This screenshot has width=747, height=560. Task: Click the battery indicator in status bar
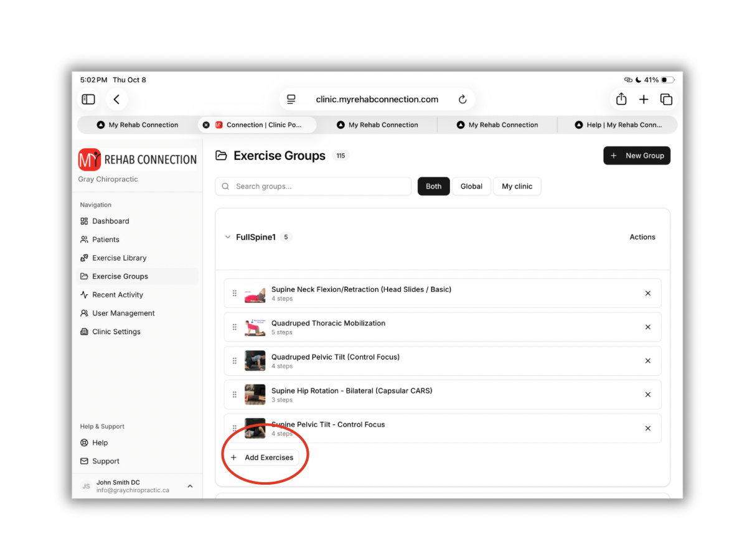[667, 80]
